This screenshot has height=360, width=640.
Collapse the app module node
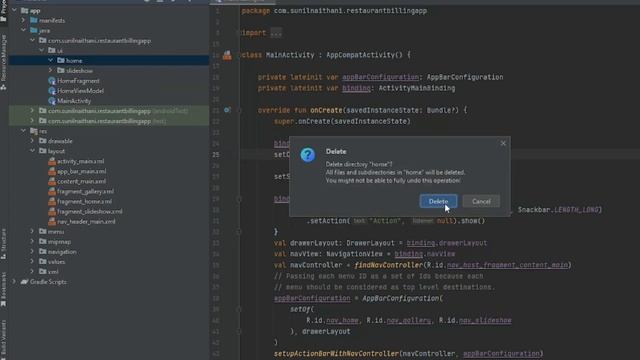point(15,11)
